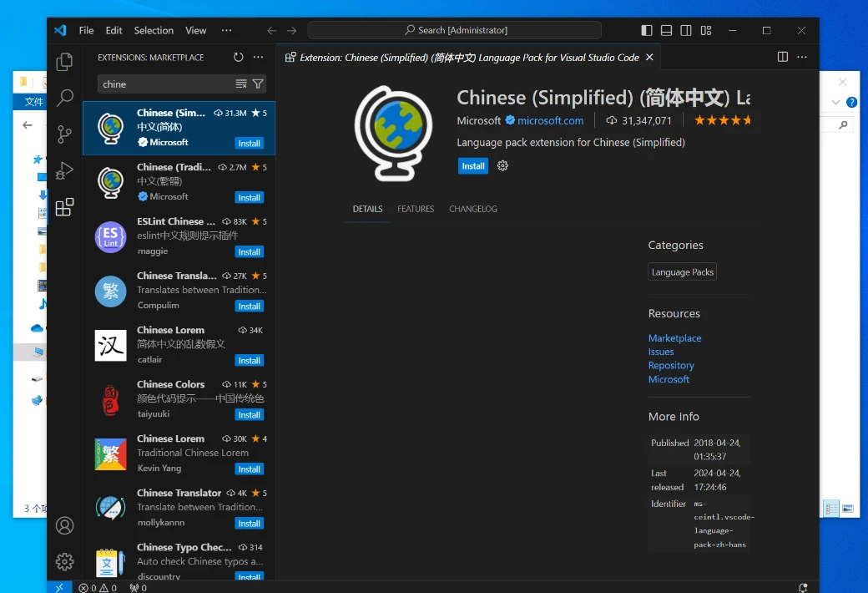Open the Search view in activity bar
This screenshot has height=593, width=868.
64,98
